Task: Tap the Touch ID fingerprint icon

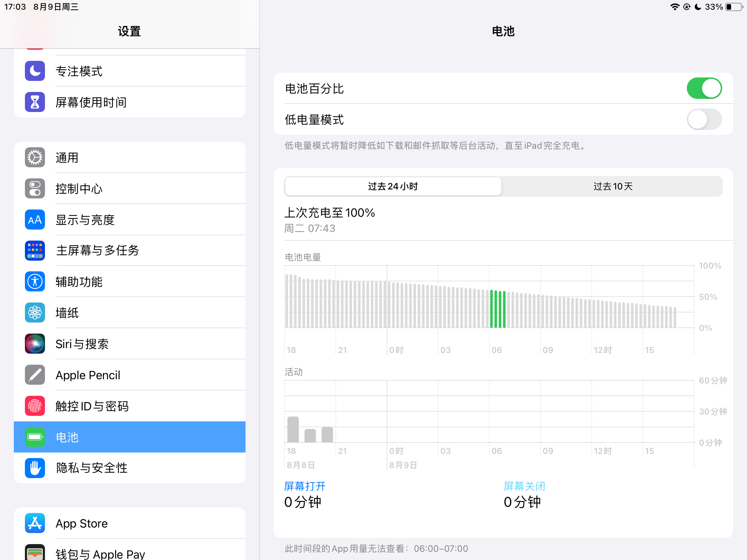Action: 35,406
